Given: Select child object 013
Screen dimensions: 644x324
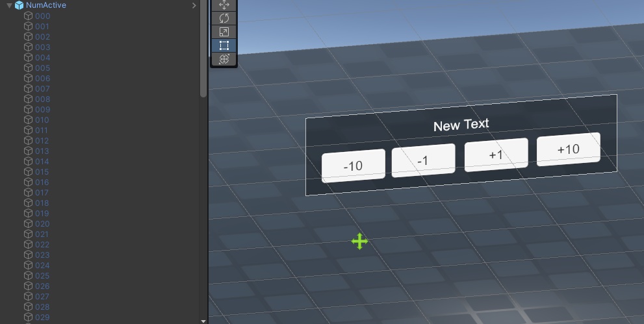Looking at the screenshot, I should [42, 151].
